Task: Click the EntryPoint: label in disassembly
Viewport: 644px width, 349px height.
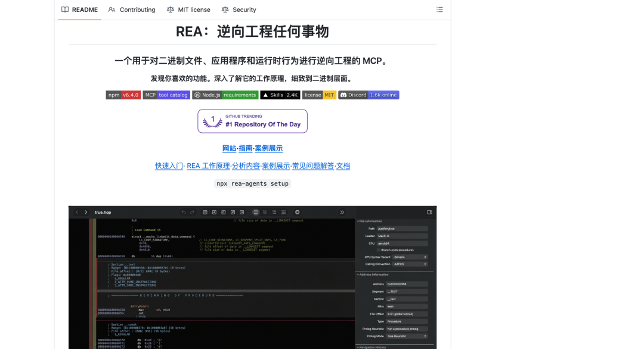Action: click(140, 306)
